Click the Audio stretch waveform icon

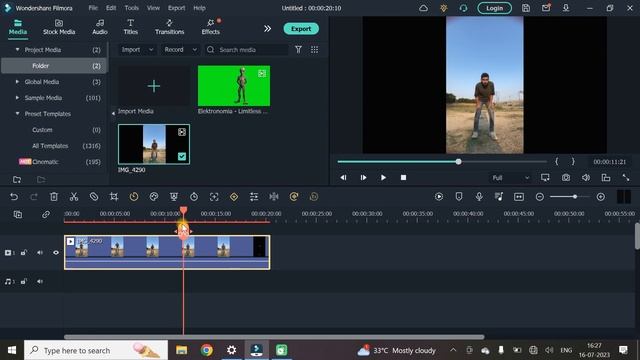(x=274, y=197)
